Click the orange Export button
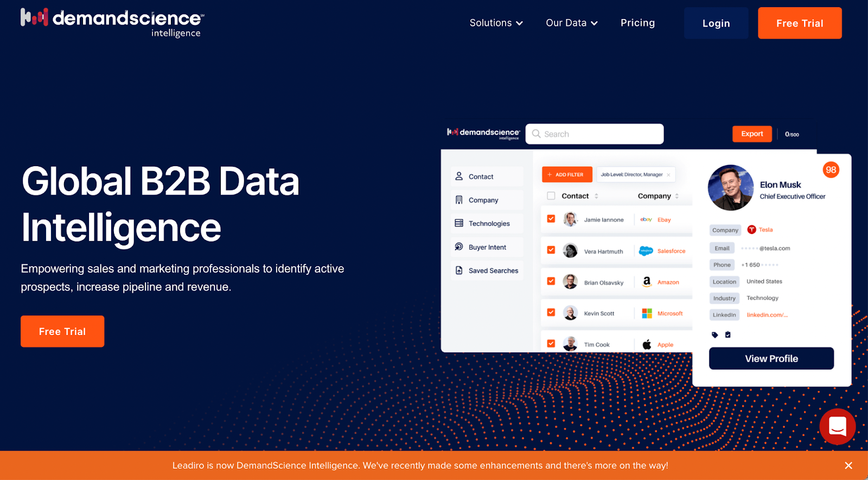 click(x=752, y=134)
